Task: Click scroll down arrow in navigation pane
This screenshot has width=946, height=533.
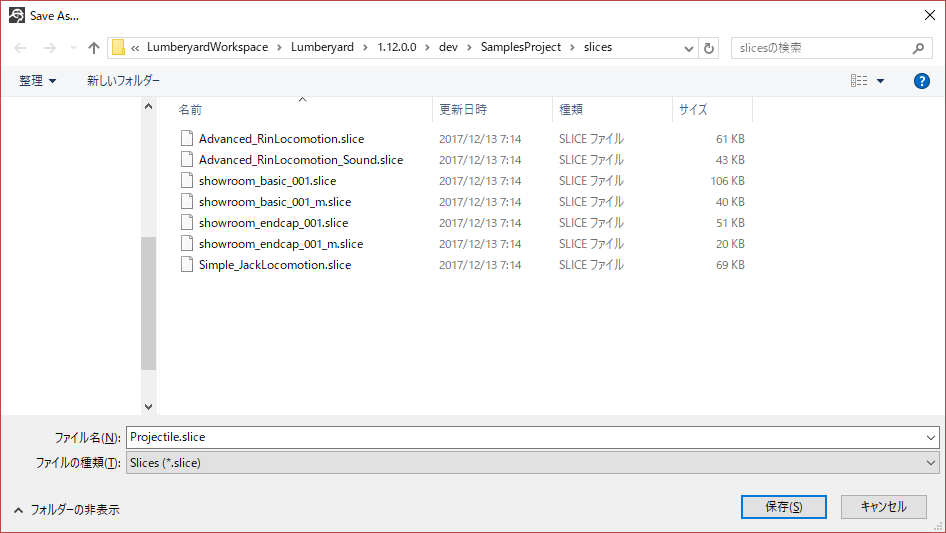Action: (148, 407)
